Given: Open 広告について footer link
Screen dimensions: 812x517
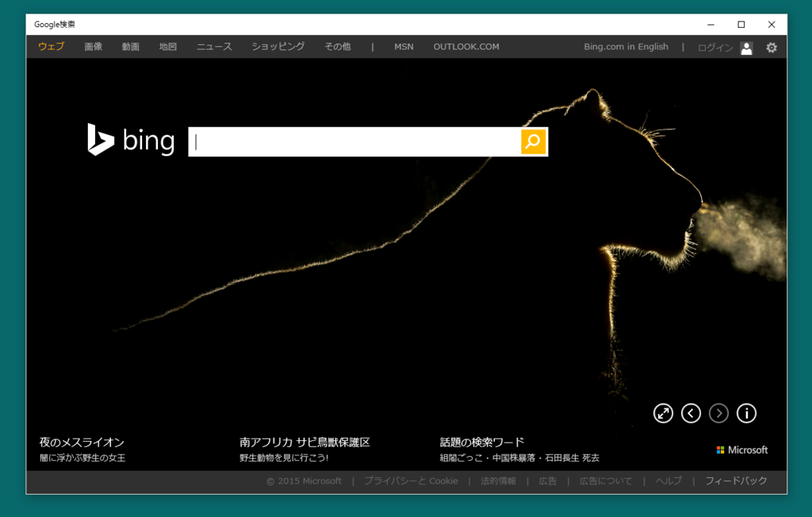Looking at the screenshot, I should [606, 481].
